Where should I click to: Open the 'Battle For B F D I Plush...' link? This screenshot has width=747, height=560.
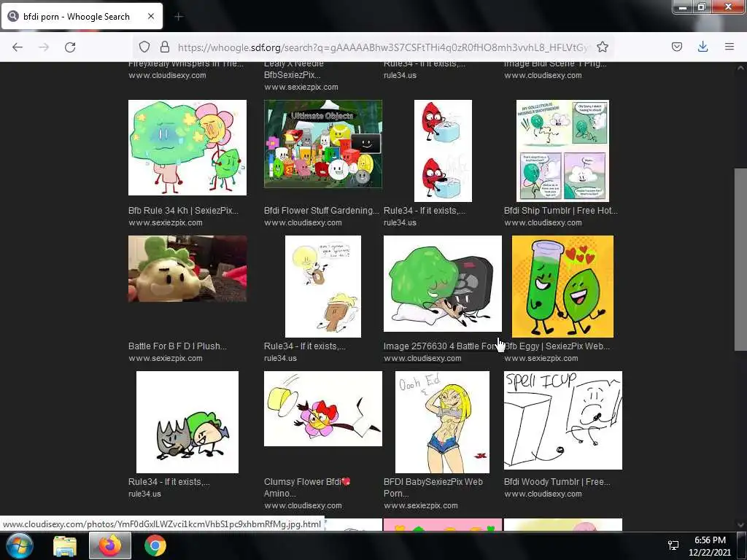(177, 346)
